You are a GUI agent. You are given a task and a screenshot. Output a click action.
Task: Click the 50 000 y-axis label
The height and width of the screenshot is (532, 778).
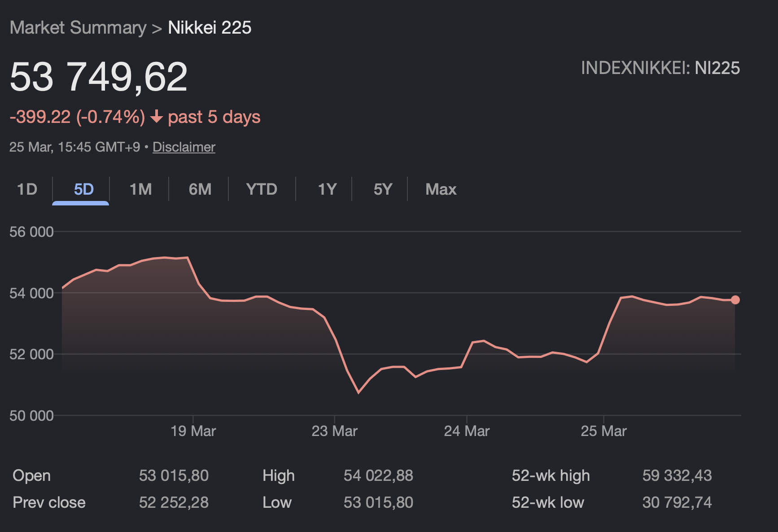(31, 416)
